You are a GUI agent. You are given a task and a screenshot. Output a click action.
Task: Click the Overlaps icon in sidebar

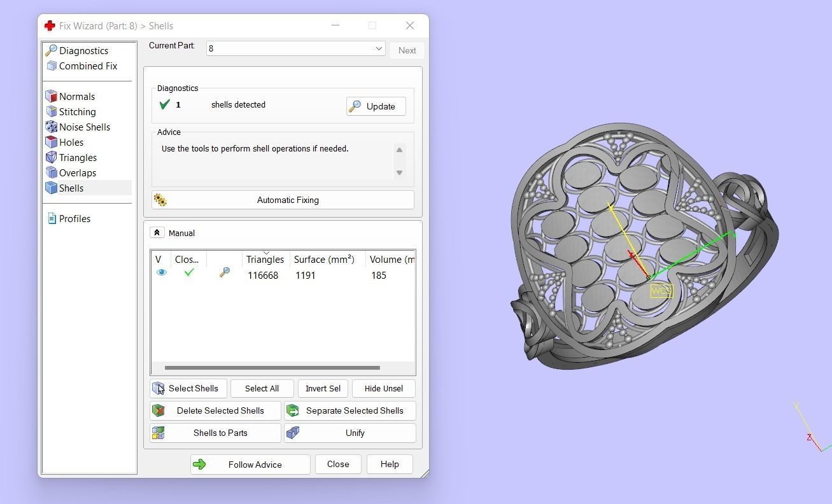click(52, 173)
